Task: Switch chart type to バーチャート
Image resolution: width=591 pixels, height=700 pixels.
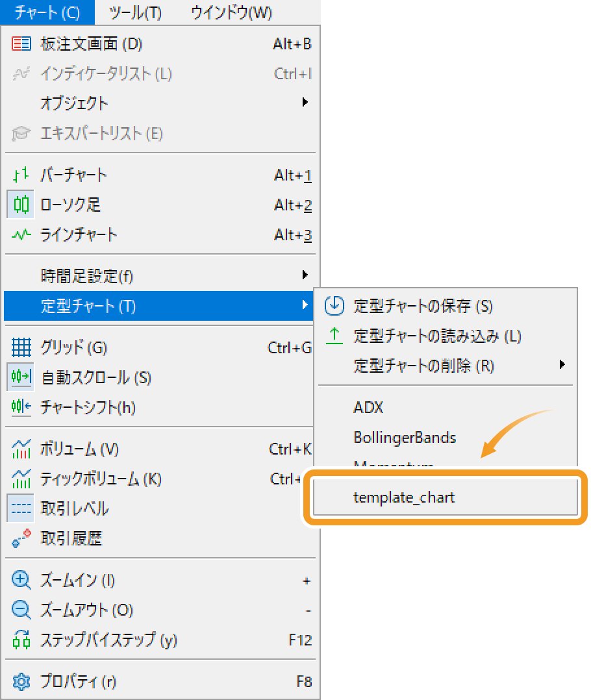Action: pyautogui.click(x=160, y=175)
